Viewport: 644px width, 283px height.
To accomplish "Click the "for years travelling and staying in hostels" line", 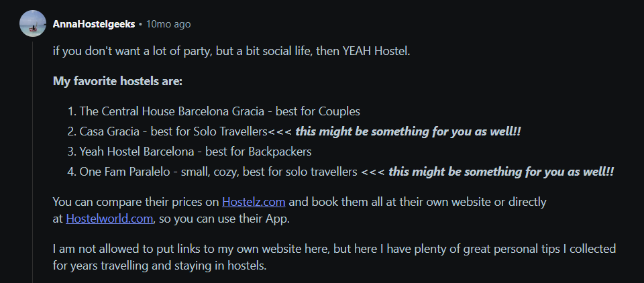I will coord(160,266).
